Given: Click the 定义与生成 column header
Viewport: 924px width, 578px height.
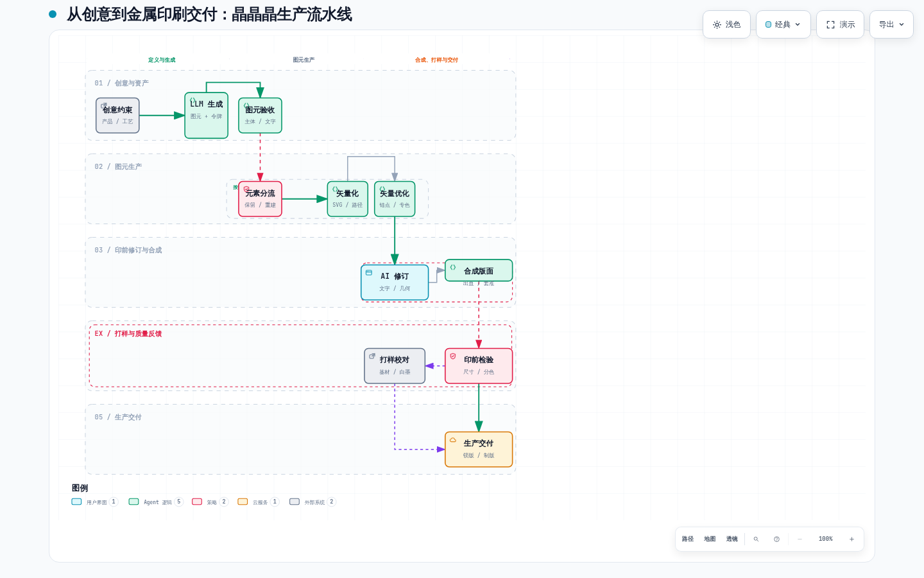Looking at the screenshot, I should pos(162,60).
